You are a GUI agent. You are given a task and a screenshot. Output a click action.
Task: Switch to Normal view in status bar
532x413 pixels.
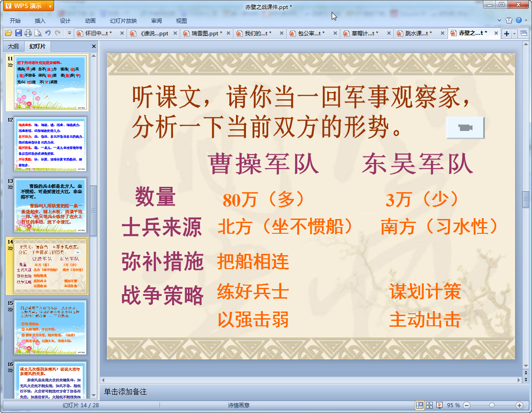pyautogui.click(x=420, y=405)
